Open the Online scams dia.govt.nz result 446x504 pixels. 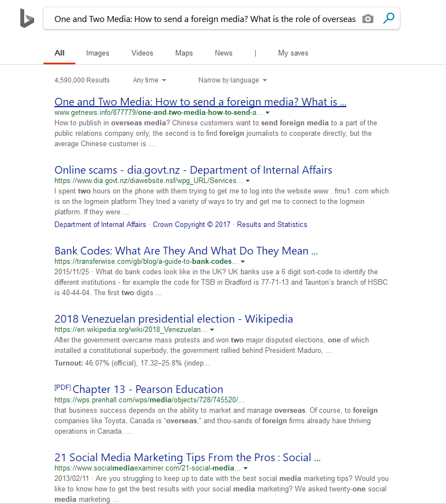click(x=193, y=170)
